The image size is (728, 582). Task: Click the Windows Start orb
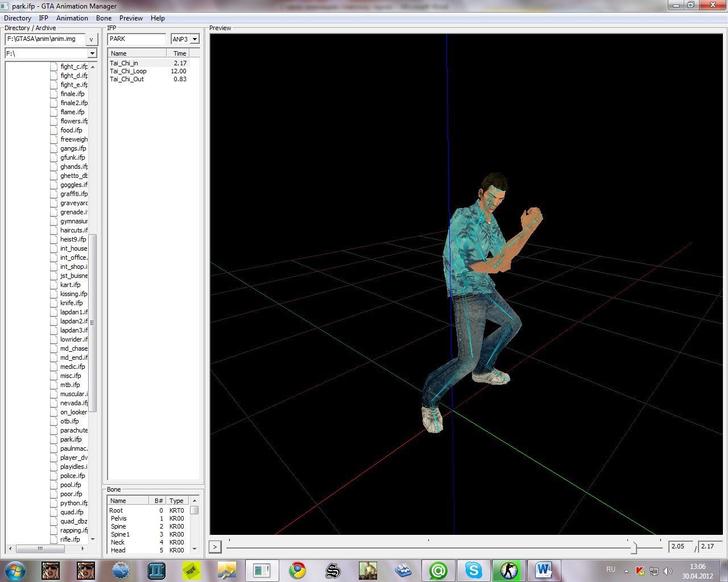pyautogui.click(x=15, y=570)
